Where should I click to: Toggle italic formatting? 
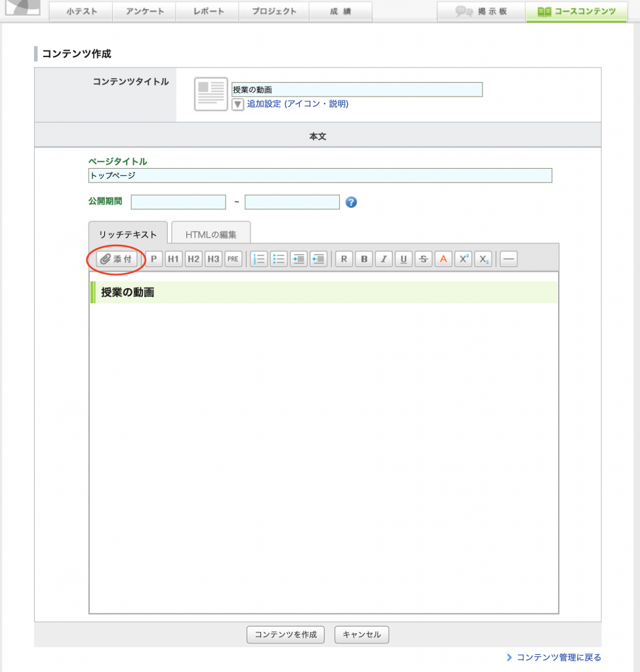384,259
